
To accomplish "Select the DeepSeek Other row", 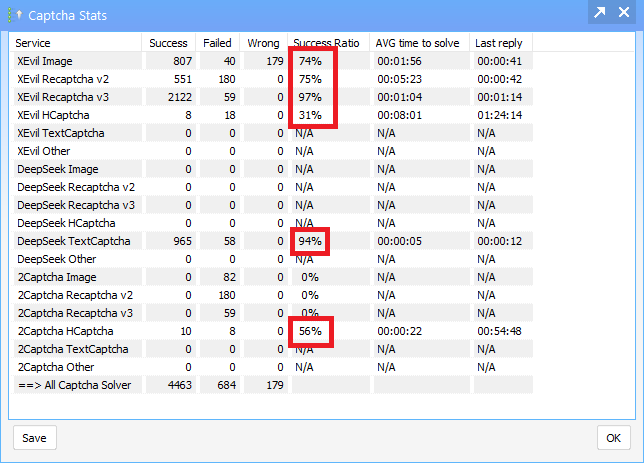I will 273,259.
